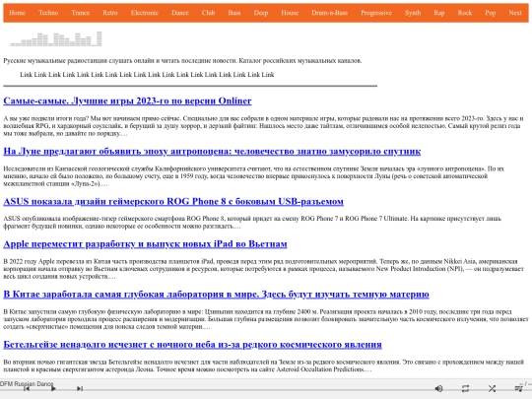Click the summary about lunar anthropocene research
This screenshot has width=532, height=399.
click(x=254, y=176)
